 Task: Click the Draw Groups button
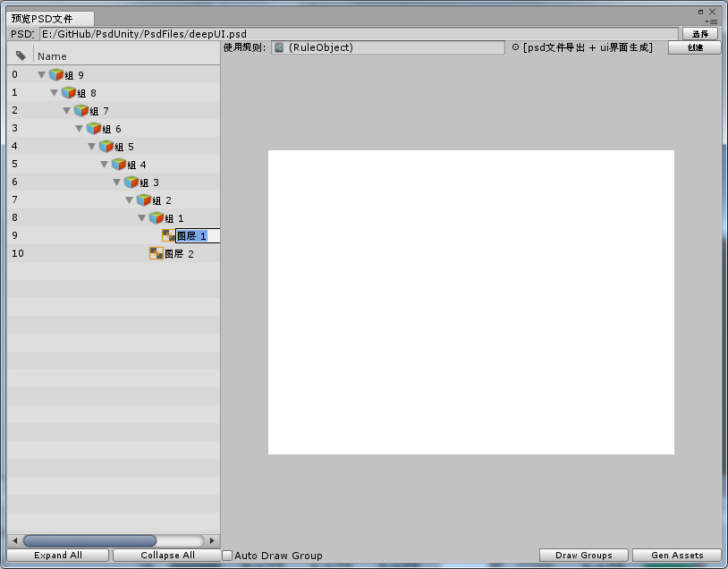click(584, 556)
